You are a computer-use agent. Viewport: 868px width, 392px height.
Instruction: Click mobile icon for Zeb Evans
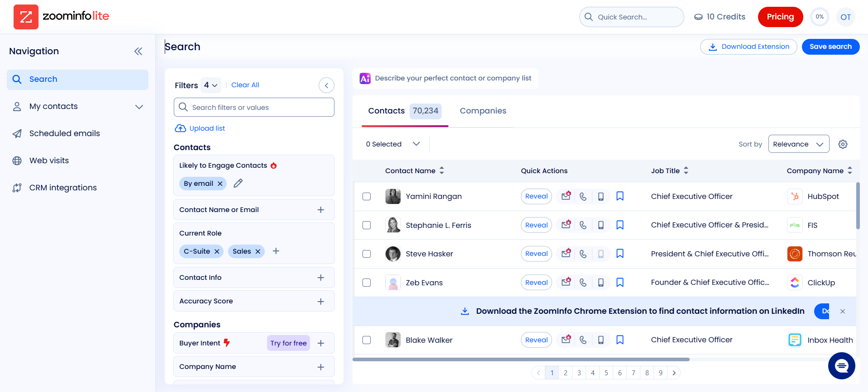(x=601, y=283)
